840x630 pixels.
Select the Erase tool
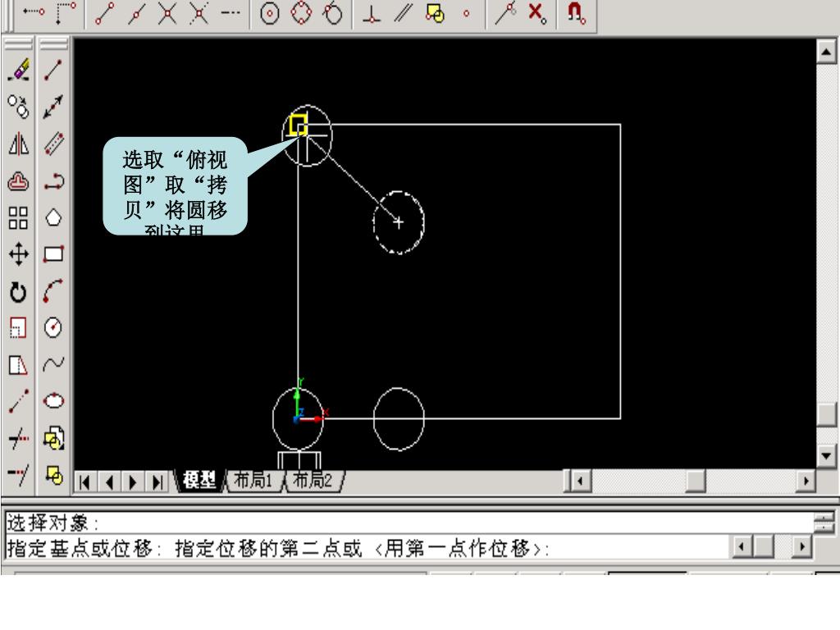tap(19, 71)
